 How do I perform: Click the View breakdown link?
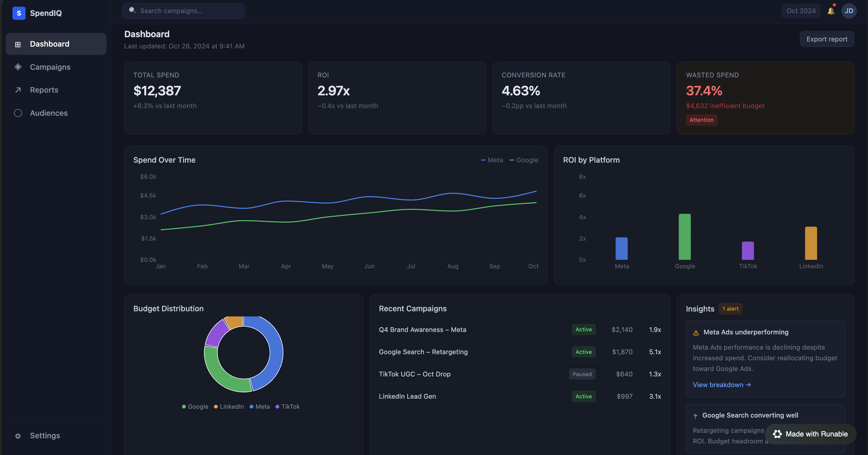(722, 385)
